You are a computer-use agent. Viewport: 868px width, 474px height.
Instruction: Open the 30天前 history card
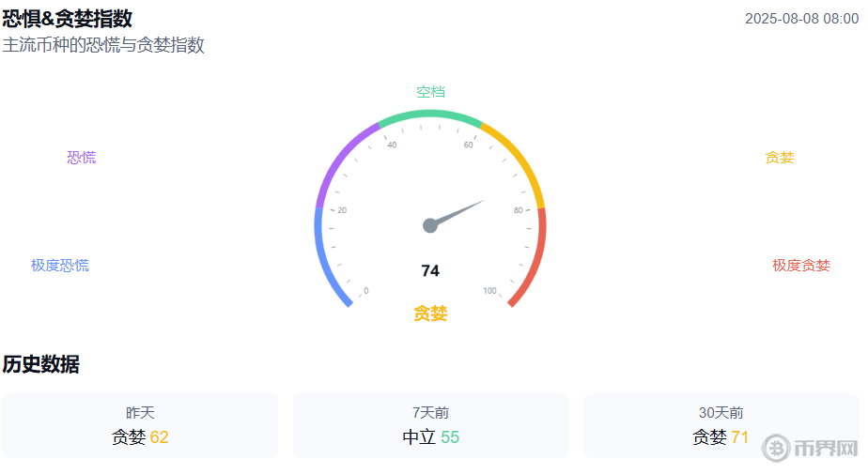(721, 426)
